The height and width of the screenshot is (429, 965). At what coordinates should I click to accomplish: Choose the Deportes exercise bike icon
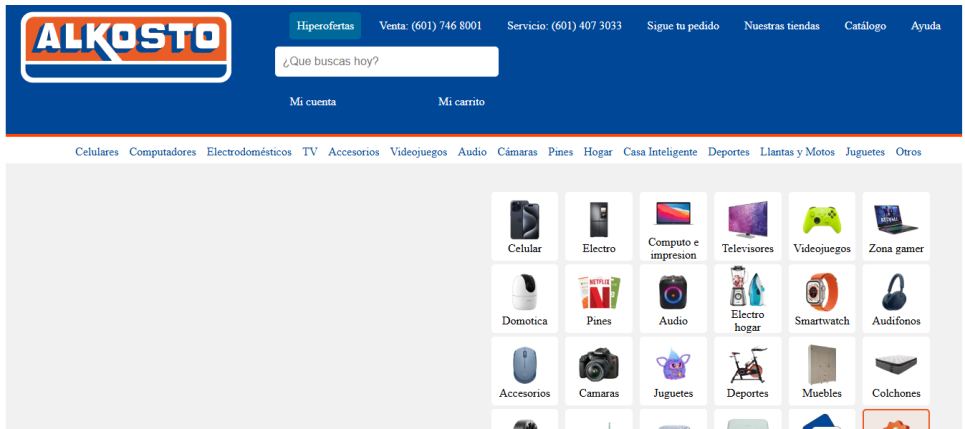[x=748, y=364]
